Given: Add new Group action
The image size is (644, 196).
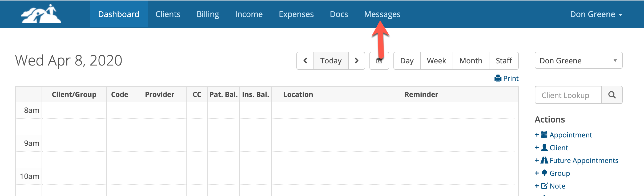Looking at the screenshot, I should (x=559, y=173).
